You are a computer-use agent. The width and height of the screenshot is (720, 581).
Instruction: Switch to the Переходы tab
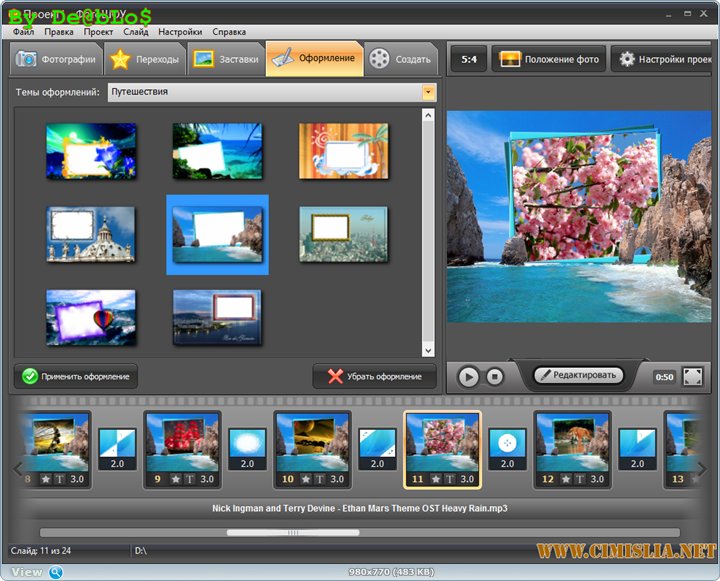(x=146, y=59)
